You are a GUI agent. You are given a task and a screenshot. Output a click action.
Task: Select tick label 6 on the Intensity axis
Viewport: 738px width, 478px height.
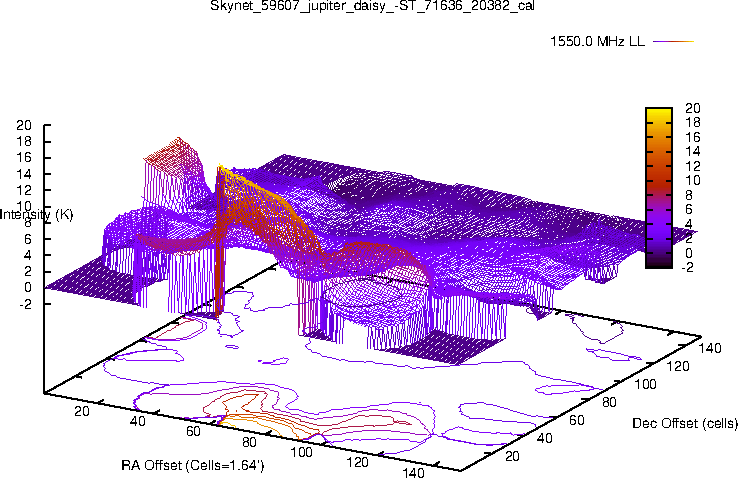click(x=28, y=239)
